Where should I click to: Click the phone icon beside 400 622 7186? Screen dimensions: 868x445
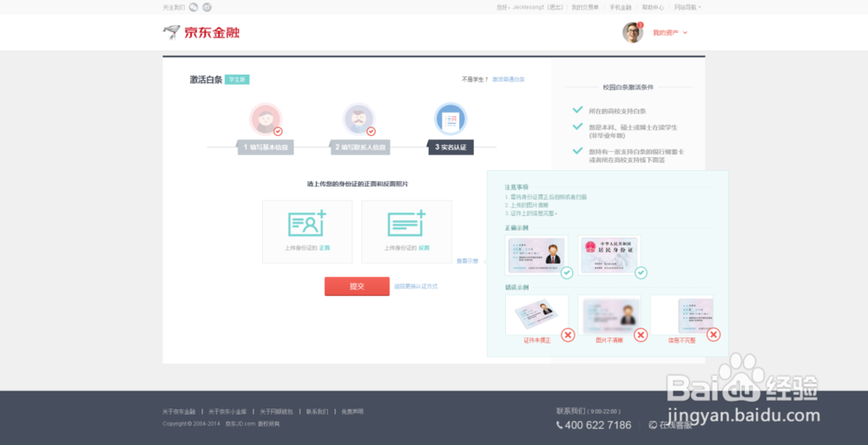pos(560,425)
